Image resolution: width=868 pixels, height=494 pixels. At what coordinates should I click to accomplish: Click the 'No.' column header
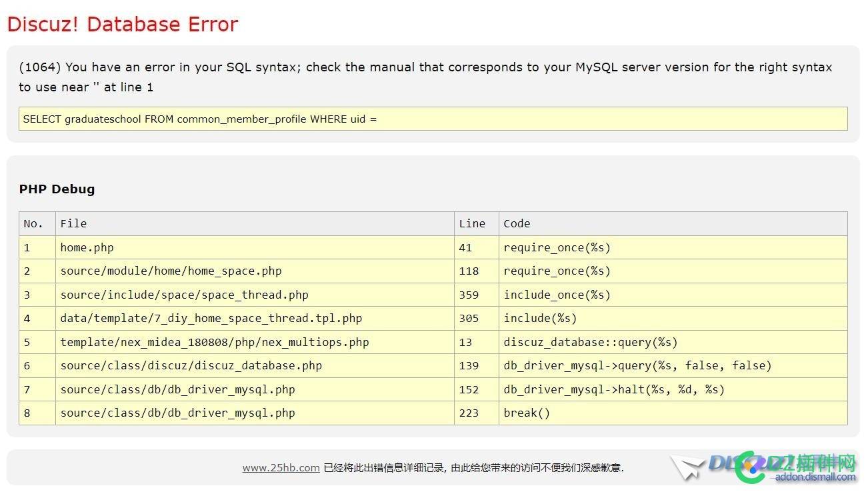coord(37,223)
